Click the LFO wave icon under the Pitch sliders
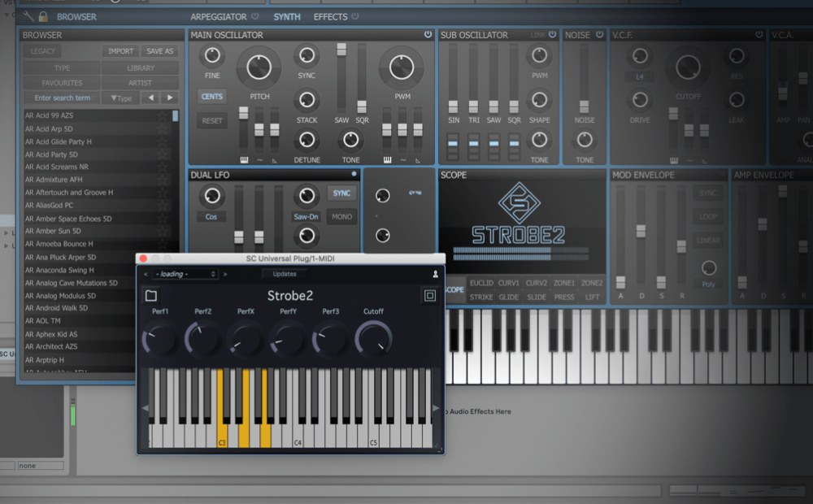Image resolution: width=813 pixels, height=504 pixels. coord(259,160)
